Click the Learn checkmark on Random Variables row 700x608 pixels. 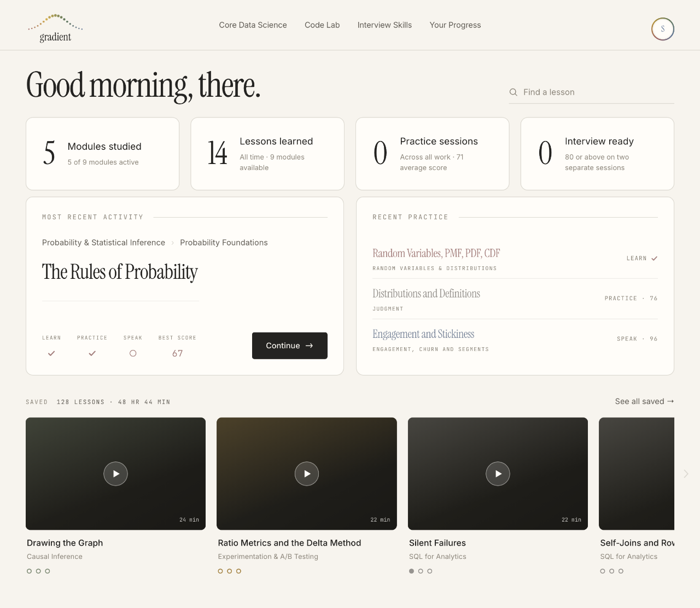pos(655,258)
